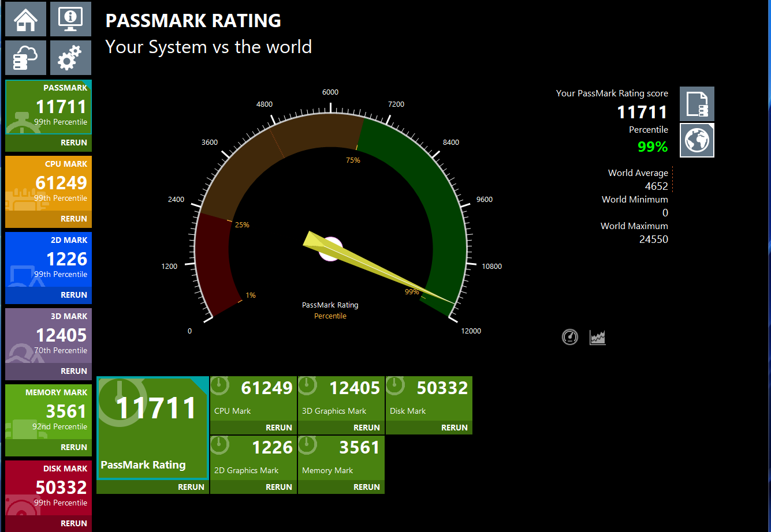Click the world average value 4652

pos(657,186)
